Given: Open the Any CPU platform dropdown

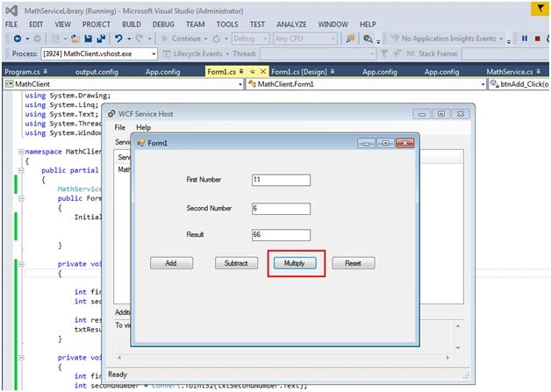Looking at the screenshot, I should (x=305, y=39).
